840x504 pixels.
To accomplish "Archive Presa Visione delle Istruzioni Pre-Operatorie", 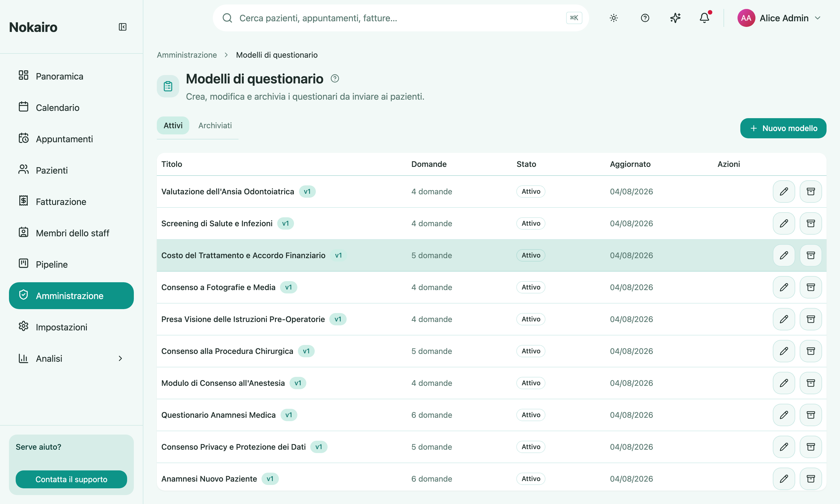I will [811, 319].
